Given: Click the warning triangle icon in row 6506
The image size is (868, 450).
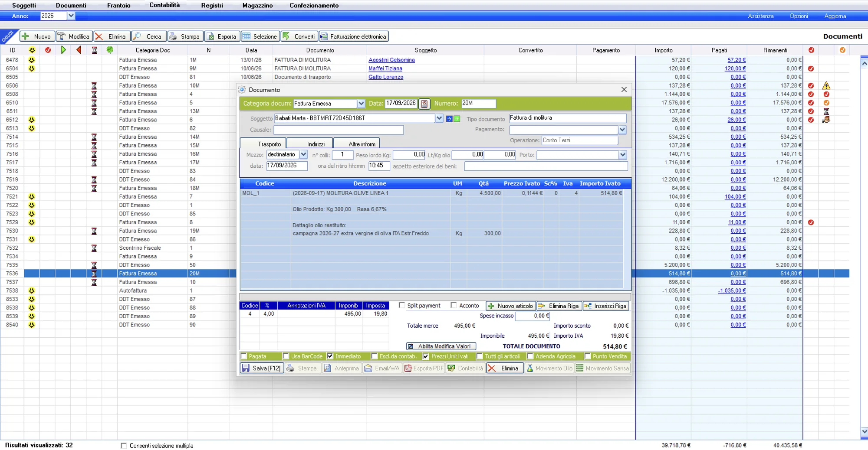Looking at the screenshot, I should click(x=826, y=85).
